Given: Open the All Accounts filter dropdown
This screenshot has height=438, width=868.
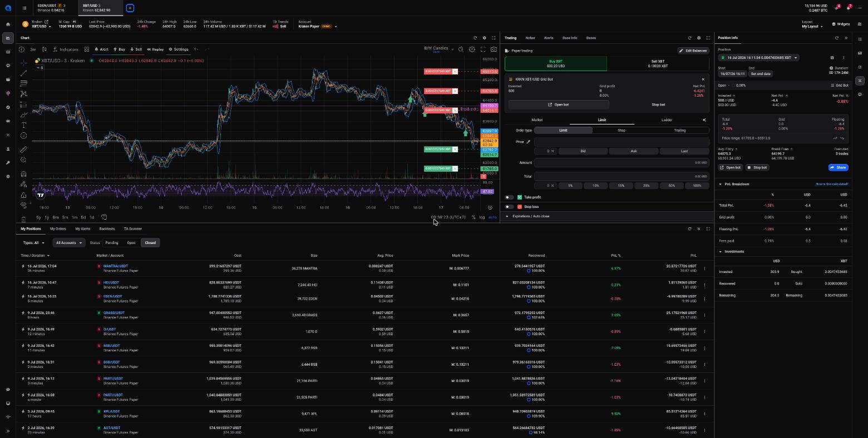Looking at the screenshot, I should tap(69, 243).
